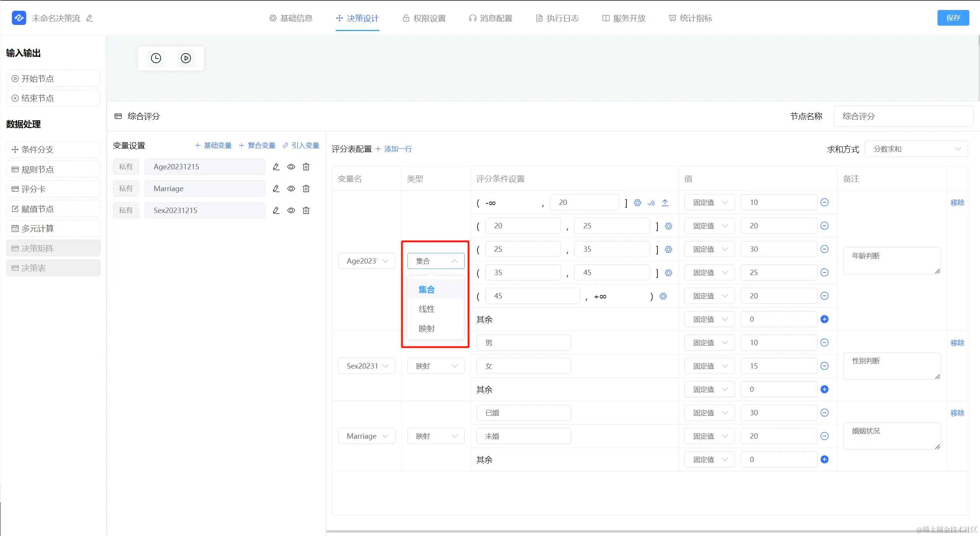The image size is (980, 536).
Task: Toggle the eye icon for Sex20231215
Action: tap(291, 210)
